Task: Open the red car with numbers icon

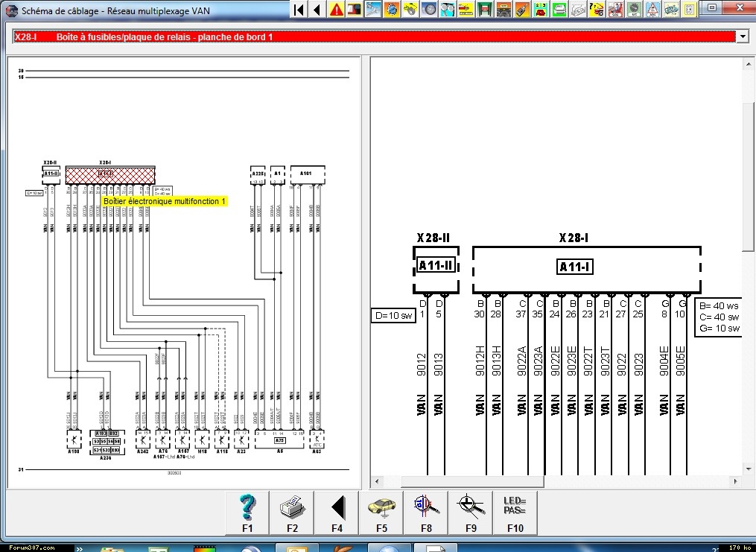Action: click(x=541, y=9)
